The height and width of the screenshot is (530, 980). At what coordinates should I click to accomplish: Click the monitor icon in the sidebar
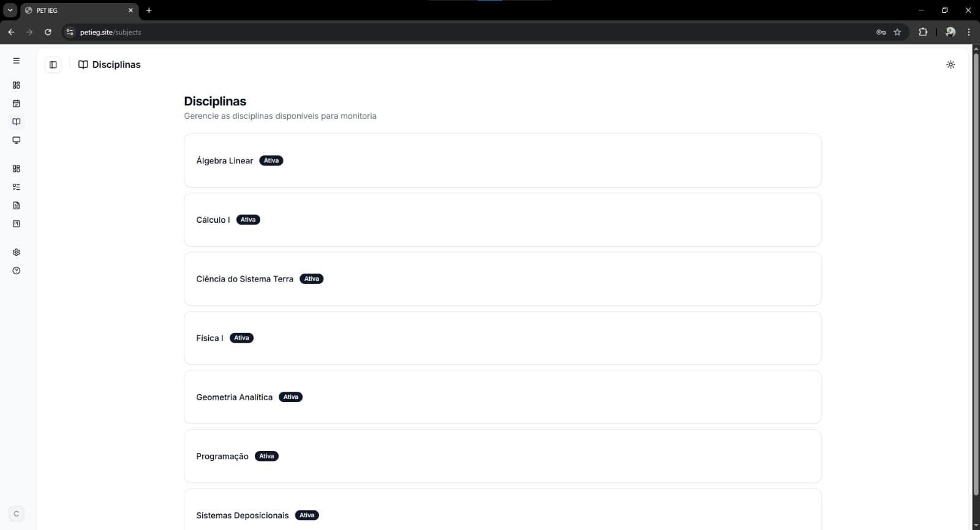[17, 140]
